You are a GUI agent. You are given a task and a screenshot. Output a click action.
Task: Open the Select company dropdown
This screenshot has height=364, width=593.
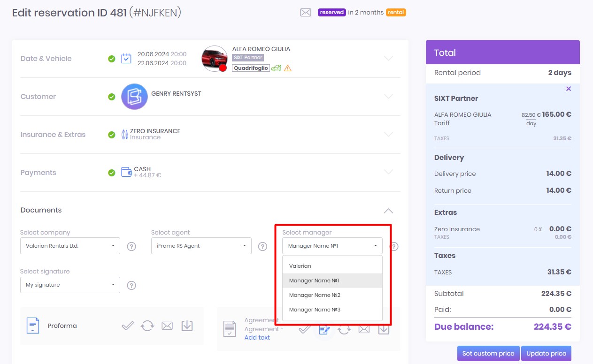[70, 246]
